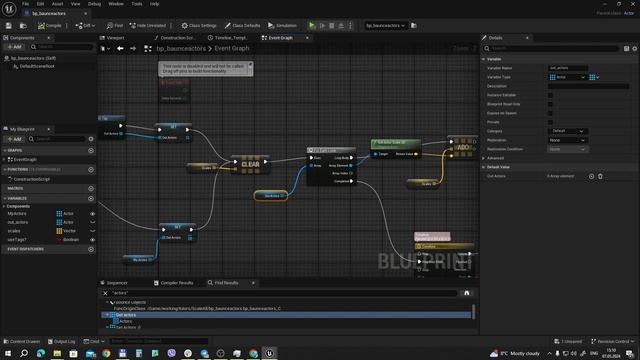
Task: Open Details panel settings gear
Action: [635, 48]
